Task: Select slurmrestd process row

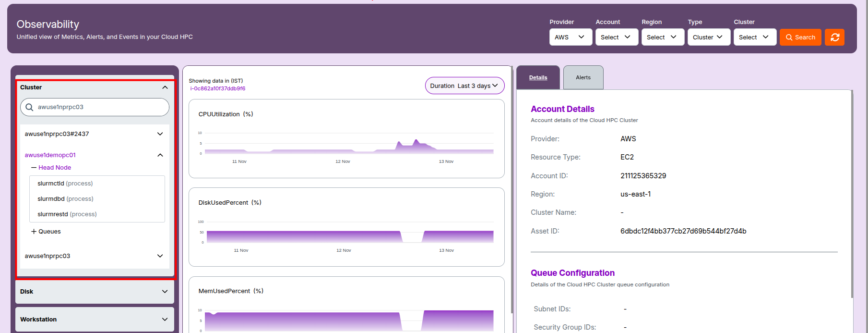Action: (x=97, y=214)
